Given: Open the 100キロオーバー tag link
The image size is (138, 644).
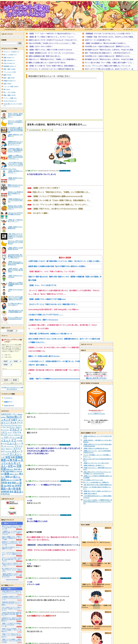Looking at the screenshot, I should (9, 414).
